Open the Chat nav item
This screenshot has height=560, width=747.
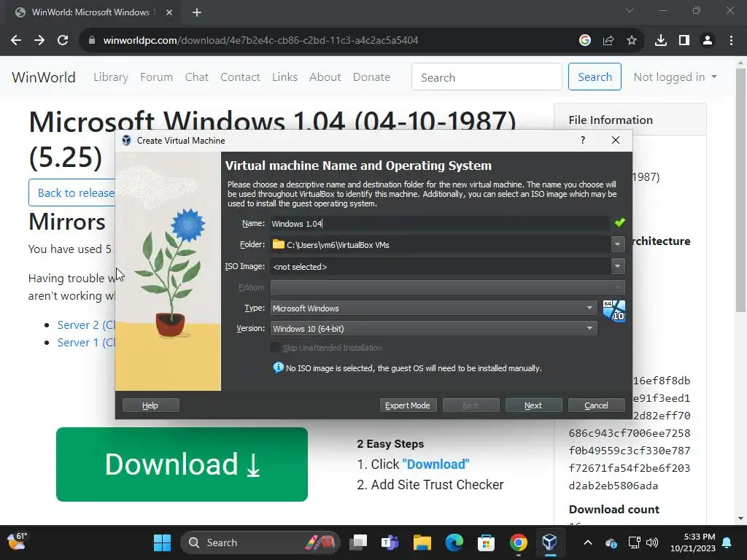pyautogui.click(x=197, y=77)
